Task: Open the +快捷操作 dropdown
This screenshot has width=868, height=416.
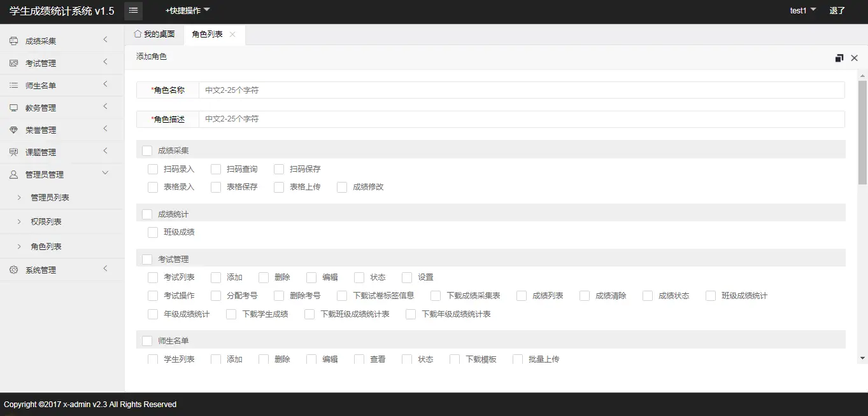Action: click(183, 10)
